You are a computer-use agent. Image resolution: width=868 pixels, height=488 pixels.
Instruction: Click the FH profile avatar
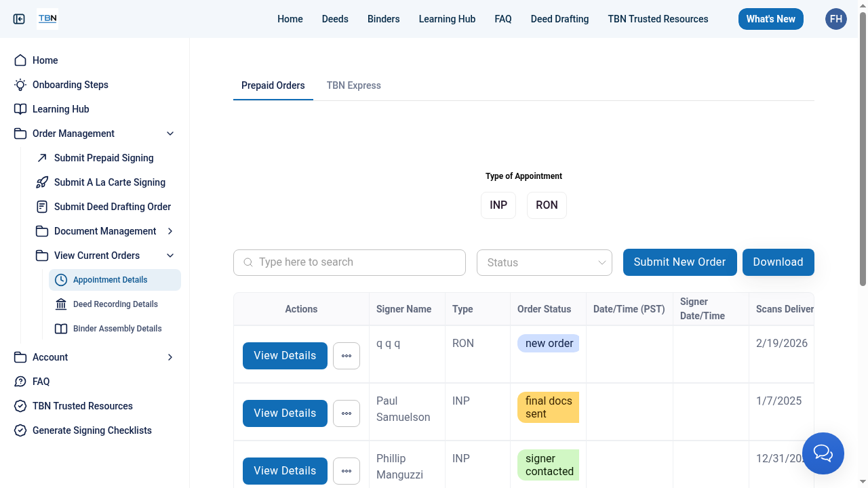(835, 18)
